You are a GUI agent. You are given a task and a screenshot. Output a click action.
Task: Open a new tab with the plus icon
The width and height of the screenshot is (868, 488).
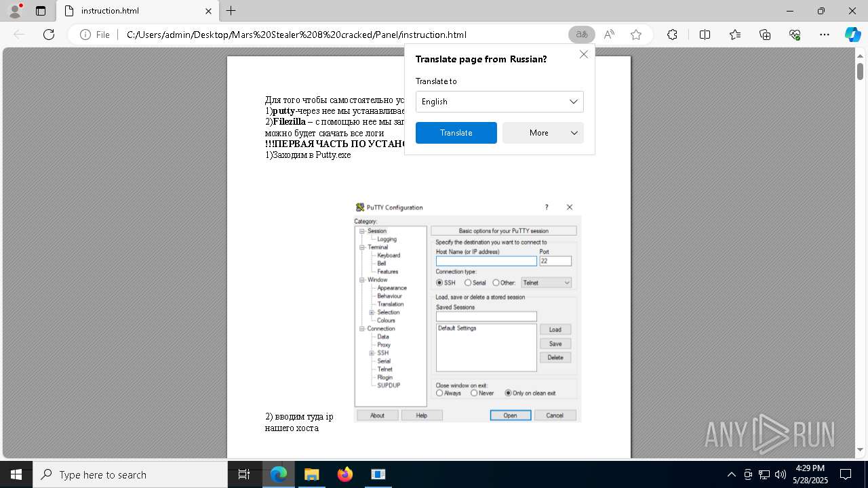click(231, 11)
